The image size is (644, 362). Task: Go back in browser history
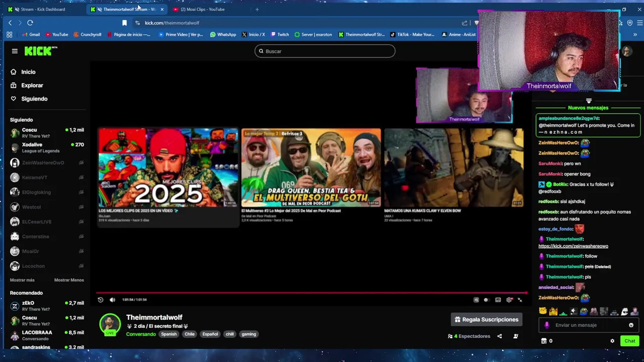(x=10, y=23)
